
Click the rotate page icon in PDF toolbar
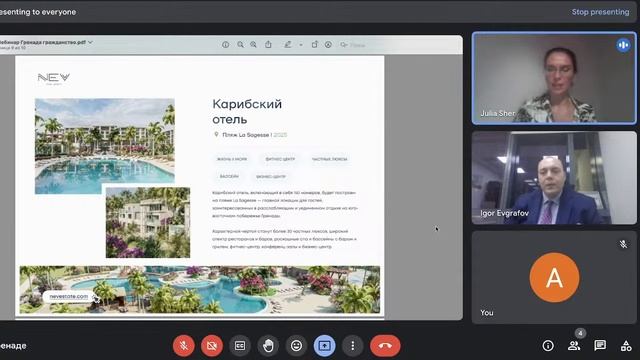314,44
